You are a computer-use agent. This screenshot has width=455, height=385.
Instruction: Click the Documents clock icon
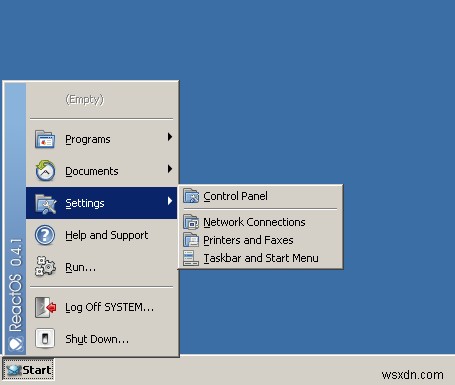tap(45, 171)
